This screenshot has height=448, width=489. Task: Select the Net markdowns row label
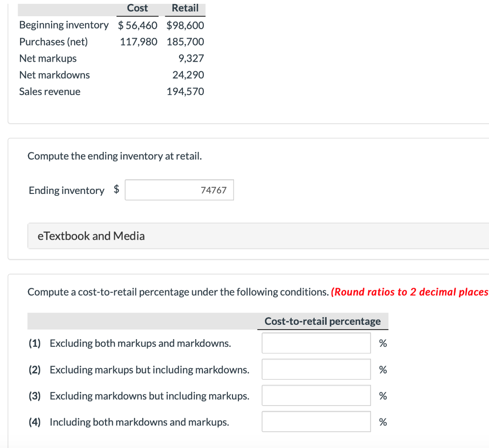(x=54, y=75)
